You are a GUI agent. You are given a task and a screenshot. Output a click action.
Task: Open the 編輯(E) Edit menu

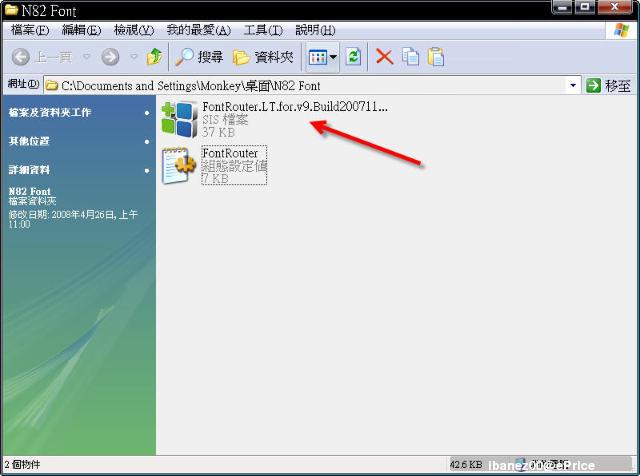[81, 30]
